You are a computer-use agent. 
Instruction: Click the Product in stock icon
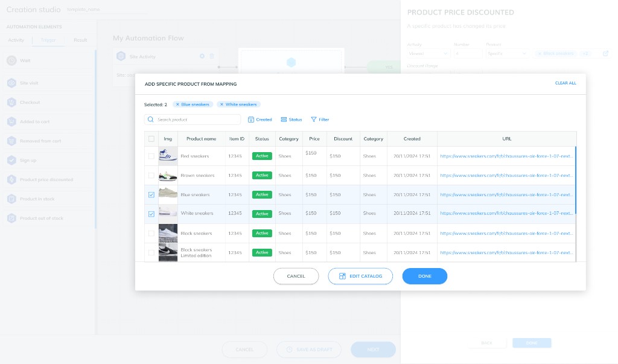pyautogui.click(x=12, y=199)
